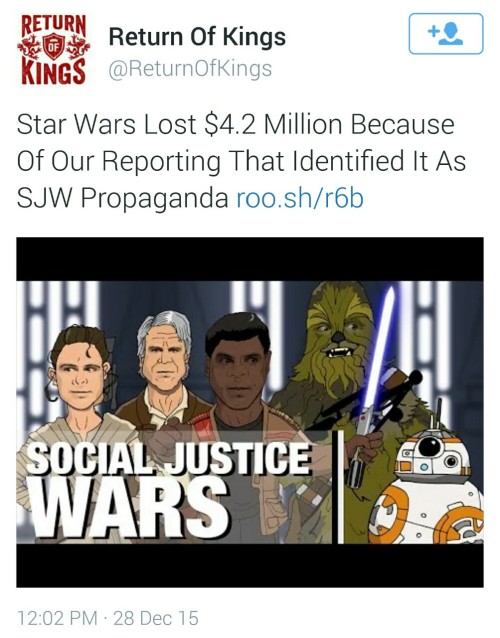The width and height of the screenshot is (500, 638).
Task: Open the roo.sh/r6b link
Action: point(300,199)
